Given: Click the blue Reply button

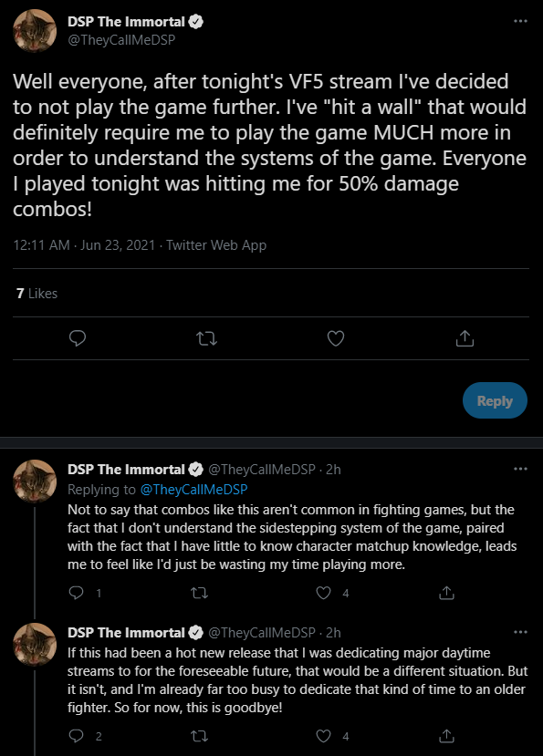Looking at the screenshot, I should (x=495, y=400).
